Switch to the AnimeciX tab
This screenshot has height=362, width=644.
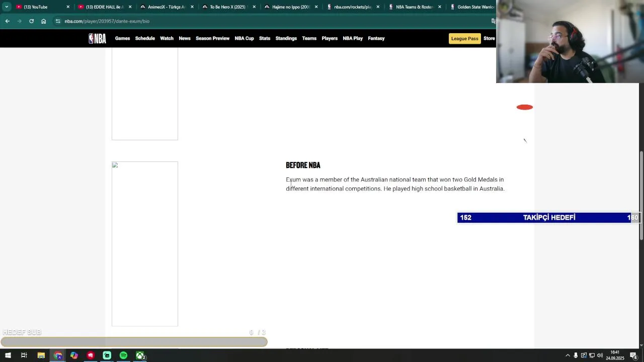[x=166, y=7]
